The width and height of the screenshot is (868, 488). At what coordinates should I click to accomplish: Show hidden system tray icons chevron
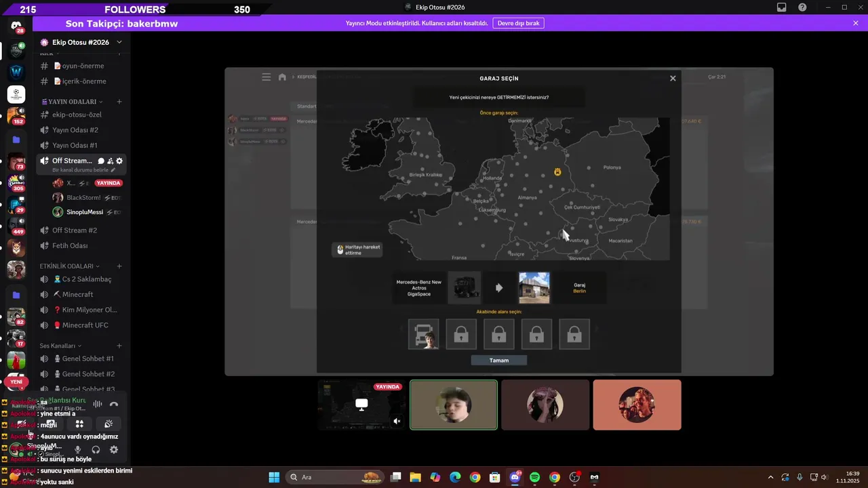coord(770,477)
